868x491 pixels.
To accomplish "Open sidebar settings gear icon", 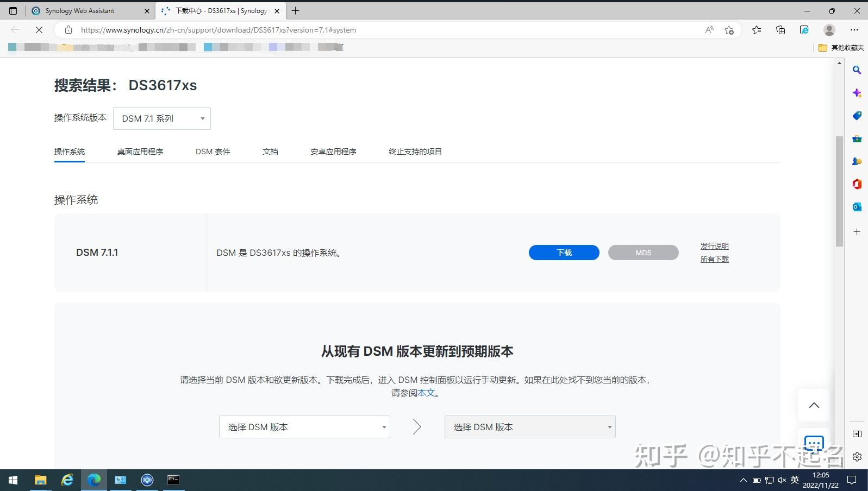I will [x=857, y=457].
